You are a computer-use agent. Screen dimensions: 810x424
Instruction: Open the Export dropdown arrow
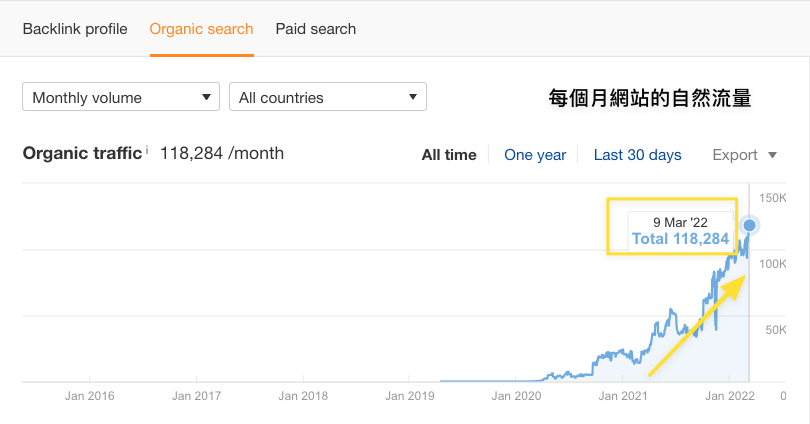click(x=772, y=155)
